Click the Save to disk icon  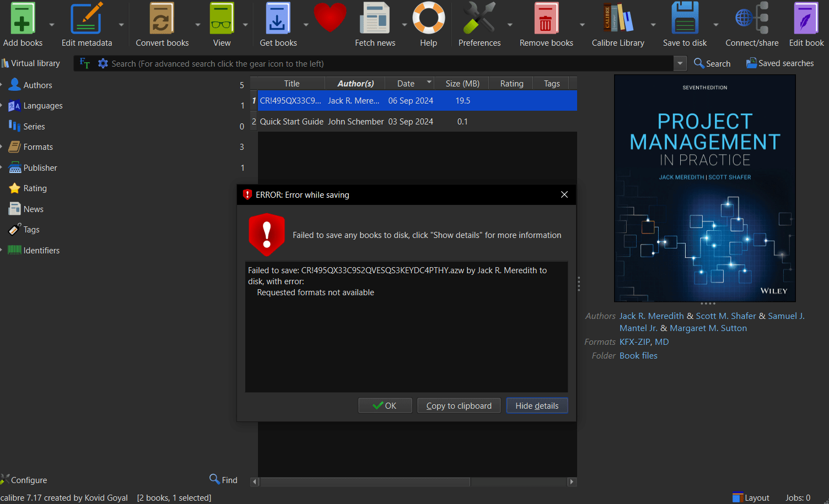pos(685,18)
